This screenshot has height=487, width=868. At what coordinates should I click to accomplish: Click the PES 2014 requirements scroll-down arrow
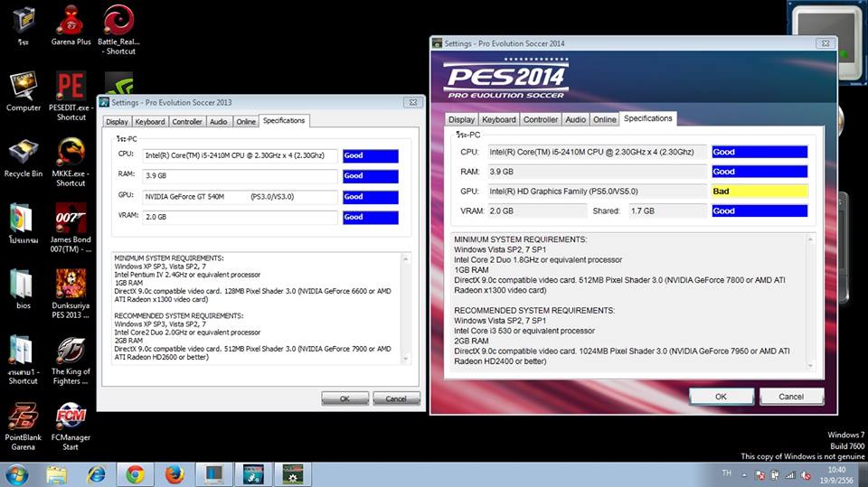tap(810, 366)
